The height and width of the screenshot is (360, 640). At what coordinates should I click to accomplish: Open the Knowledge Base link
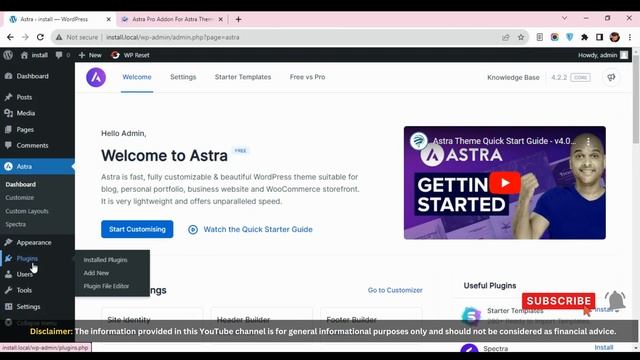[513, 78]
